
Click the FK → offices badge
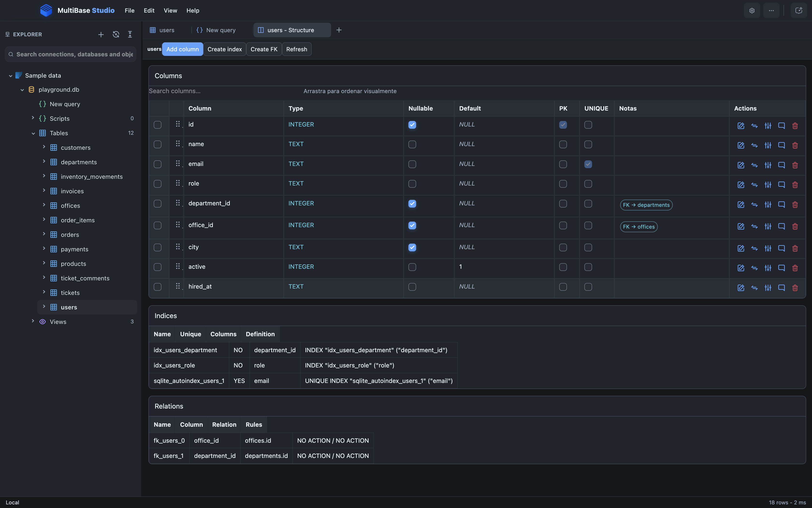tap(639, 227)
